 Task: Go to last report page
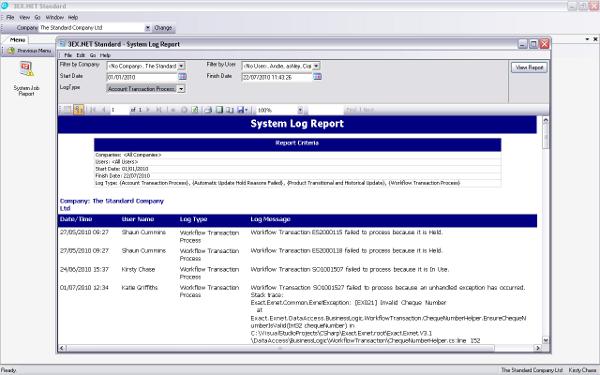pyautogui.click(x=159, y=110)
